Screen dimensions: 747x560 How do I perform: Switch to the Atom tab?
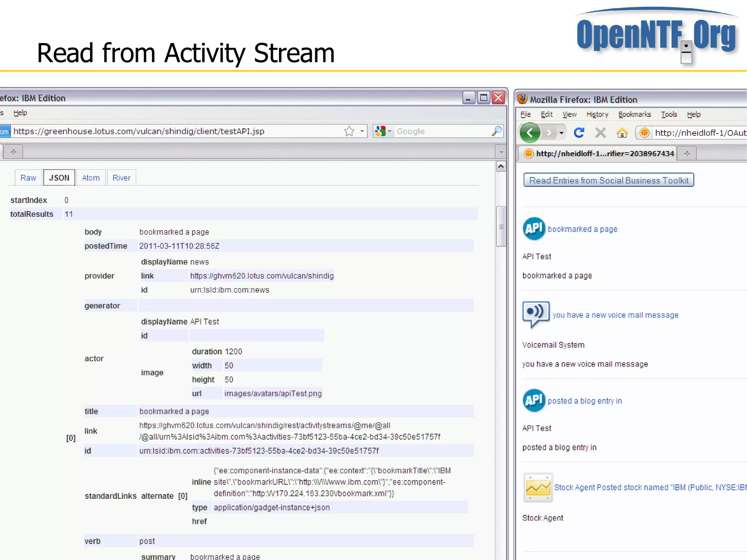click(x=91, y=178)
